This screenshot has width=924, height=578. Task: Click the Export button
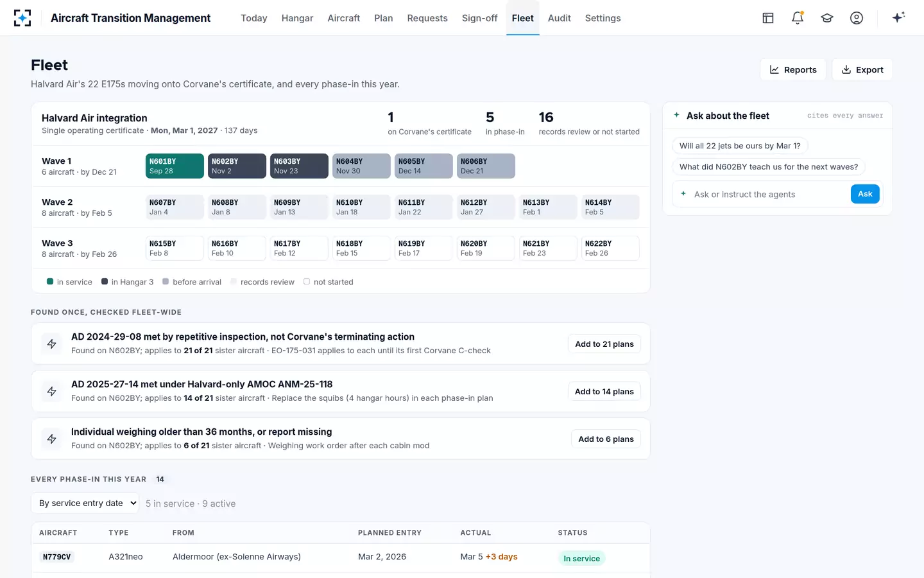click(862, 69)
